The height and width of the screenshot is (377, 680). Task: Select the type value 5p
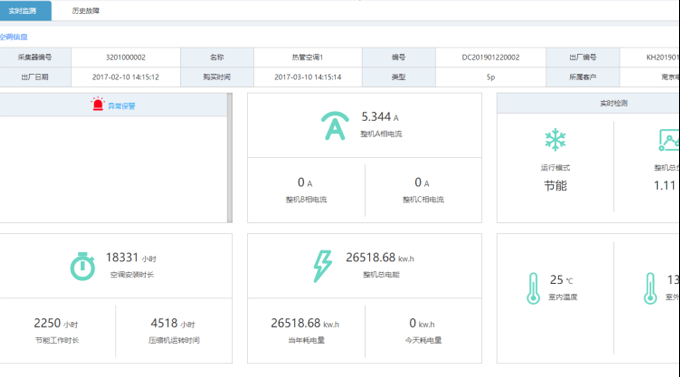pyautogui.click(x=490, y=77)
